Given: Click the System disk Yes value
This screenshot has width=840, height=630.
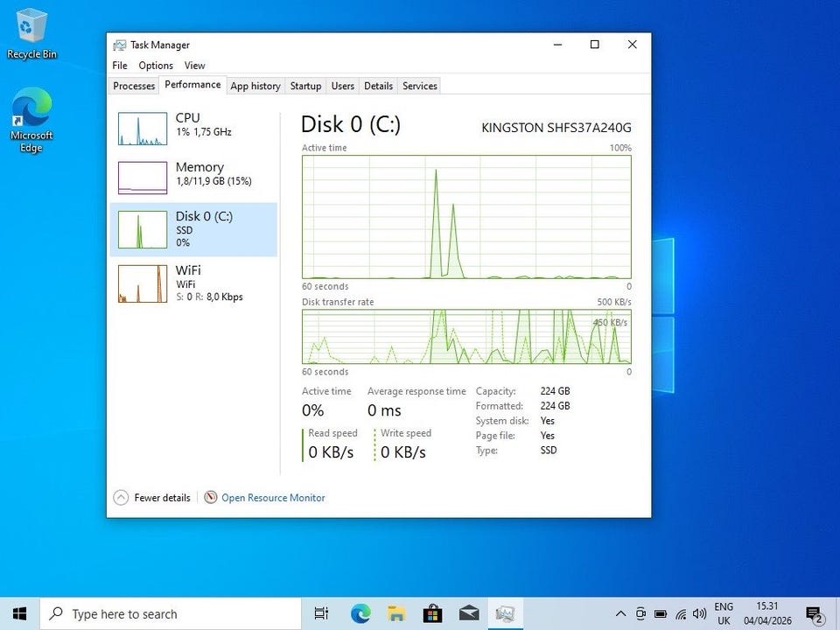Looking at the screenshot, I should (x=548, y=421).
